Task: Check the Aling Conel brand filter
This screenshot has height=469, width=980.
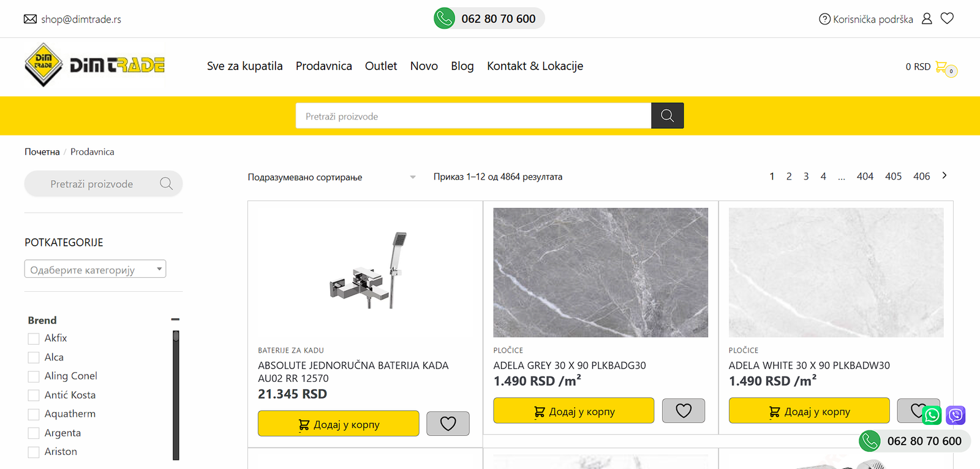Action: click(x=34, y=376)
